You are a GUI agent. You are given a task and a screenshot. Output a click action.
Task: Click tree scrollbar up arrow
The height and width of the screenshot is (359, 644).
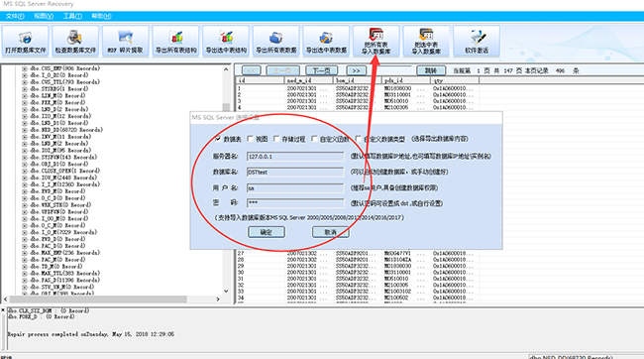click(x=226, y=69)
